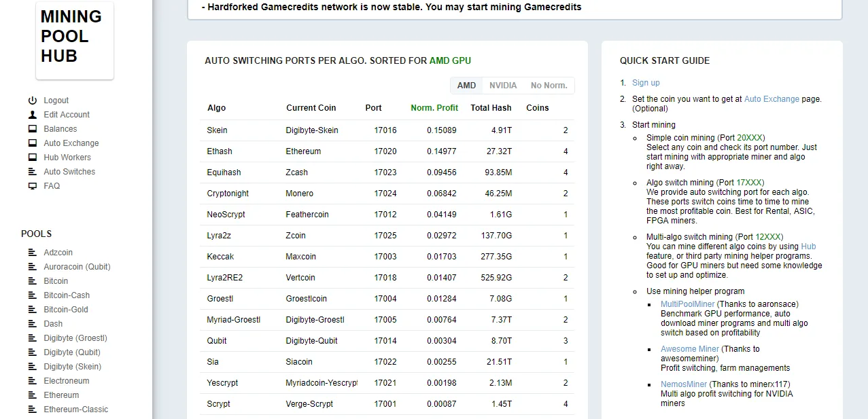
Task: Click the Monero current coin cell
Action: click(x=300, y=194)
